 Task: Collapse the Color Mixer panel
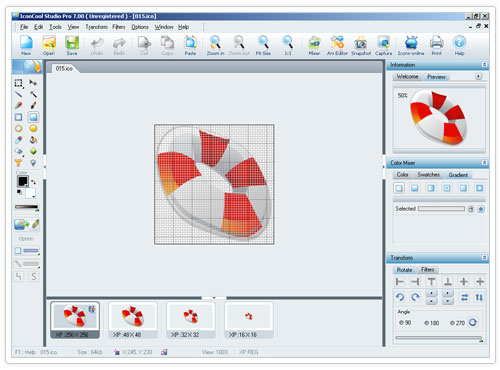484,163
